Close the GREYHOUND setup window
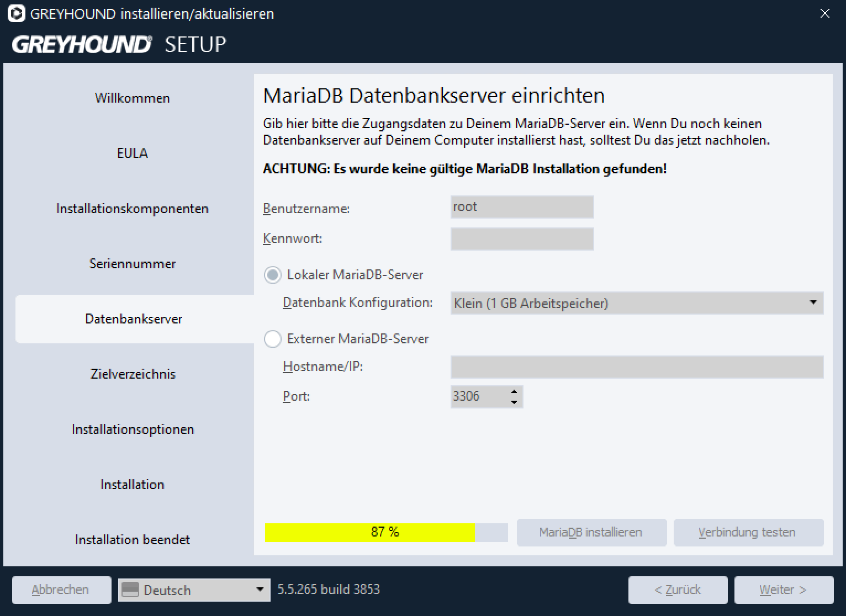Image resolution: width=846 pixels, height=616 pixels. coord(824,13)
